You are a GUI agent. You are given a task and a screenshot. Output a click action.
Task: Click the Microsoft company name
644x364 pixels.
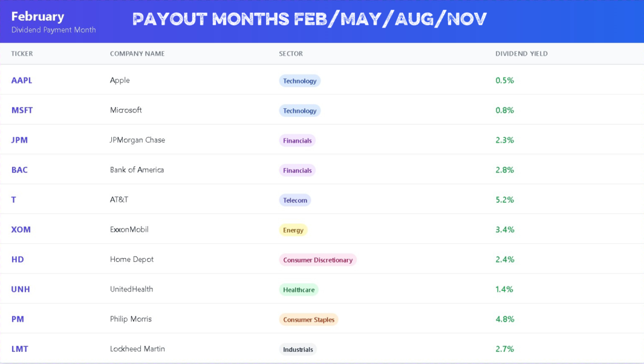coord(126,110)
